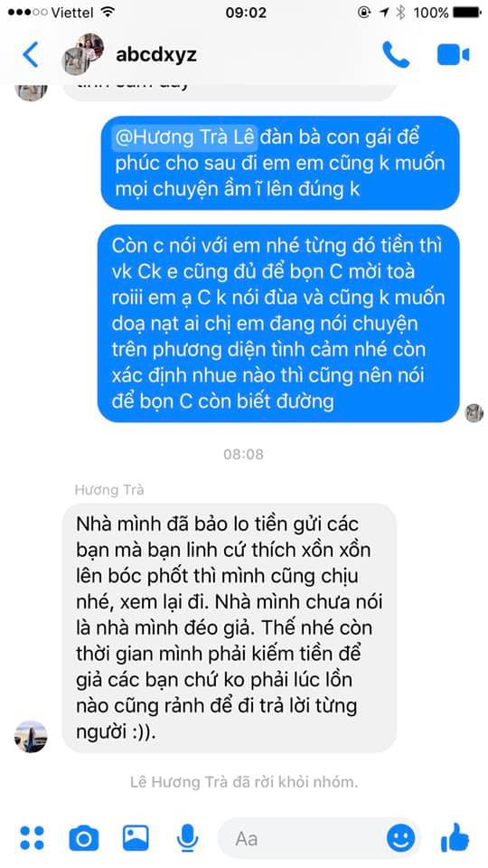Open the camera from message bar

(83, 838)
